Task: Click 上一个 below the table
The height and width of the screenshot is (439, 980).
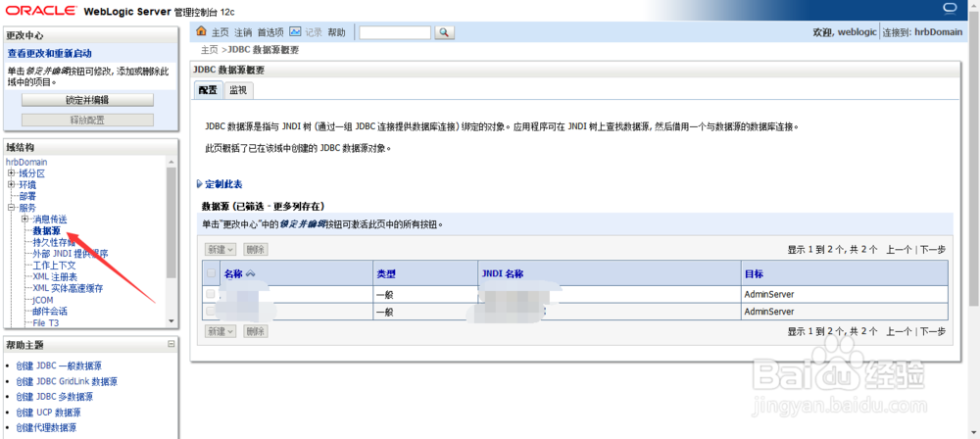Action: (x=899, y=331)
